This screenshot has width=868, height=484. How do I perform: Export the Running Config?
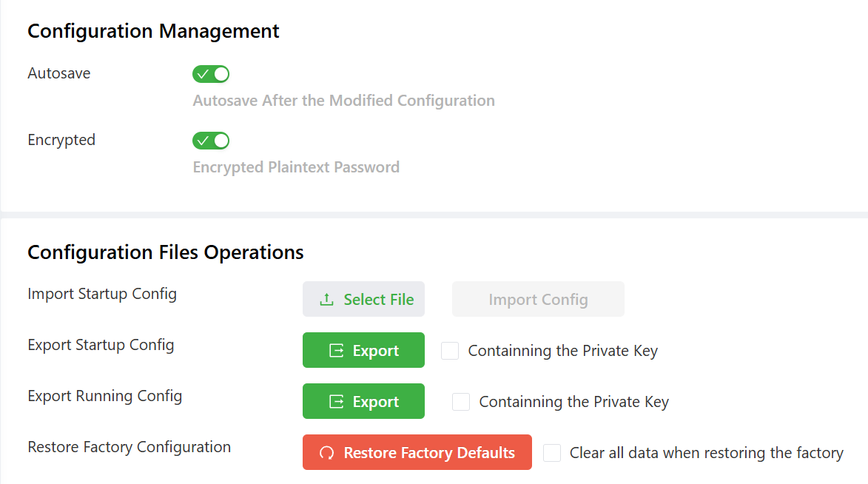(x=363, y=402)
